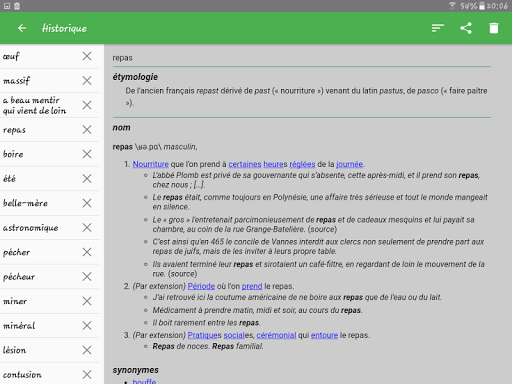Open the 'entoure' link
512x384 pixels.
point(324,335)
